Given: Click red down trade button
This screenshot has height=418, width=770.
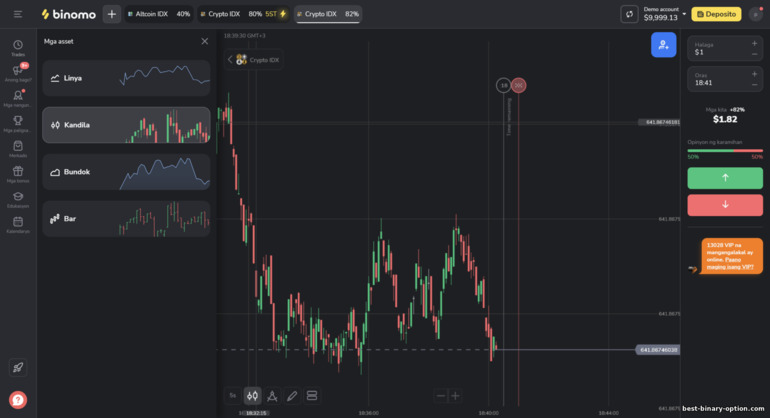Looking at the screenshot, I should coord(725,205).
